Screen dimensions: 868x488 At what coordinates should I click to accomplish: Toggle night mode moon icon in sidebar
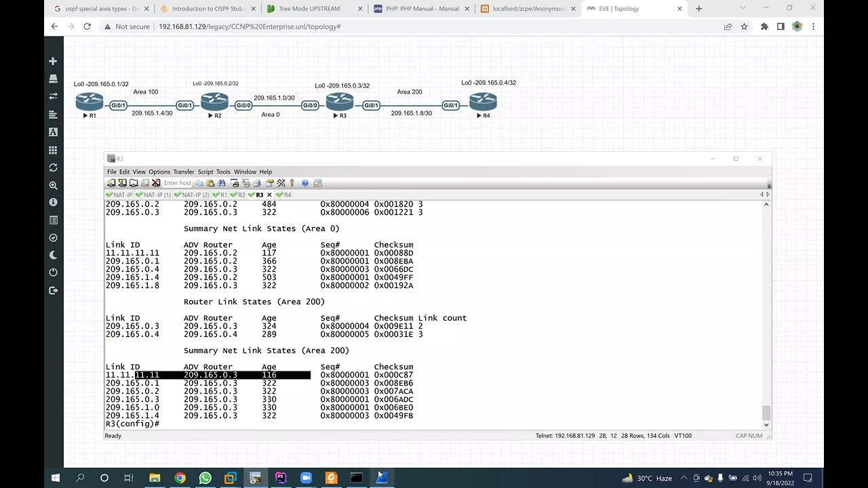[54, 256]
